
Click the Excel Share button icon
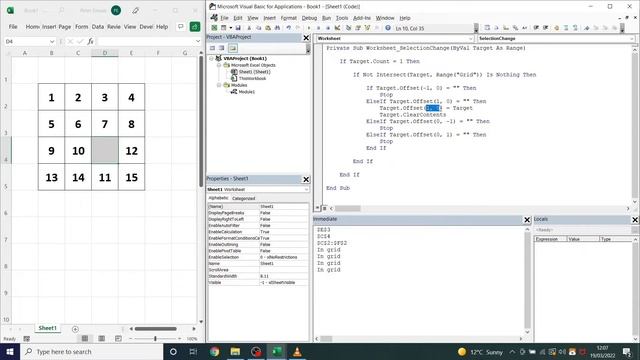click(x=195, y=27)
